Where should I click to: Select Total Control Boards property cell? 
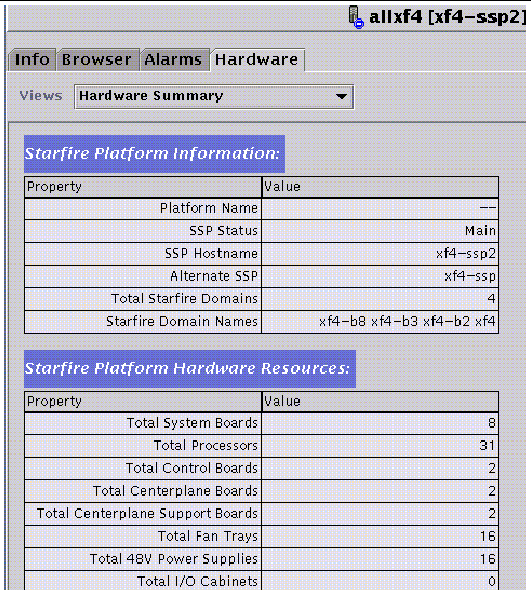coord(143,468)
